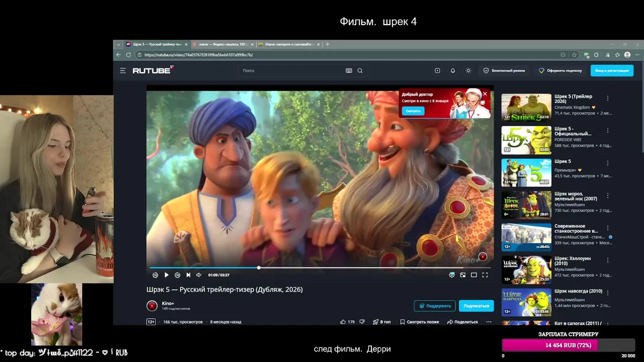Screen dimensions: 644x362
Task: Open options for Шрэк 5 (Трейлер 2026)
Action: click(x=608, y=99)
